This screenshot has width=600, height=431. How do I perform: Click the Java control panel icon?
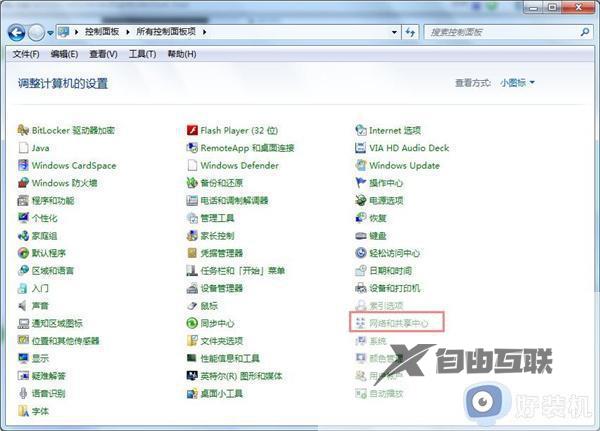pyautogui.click(x=23, y=148)
